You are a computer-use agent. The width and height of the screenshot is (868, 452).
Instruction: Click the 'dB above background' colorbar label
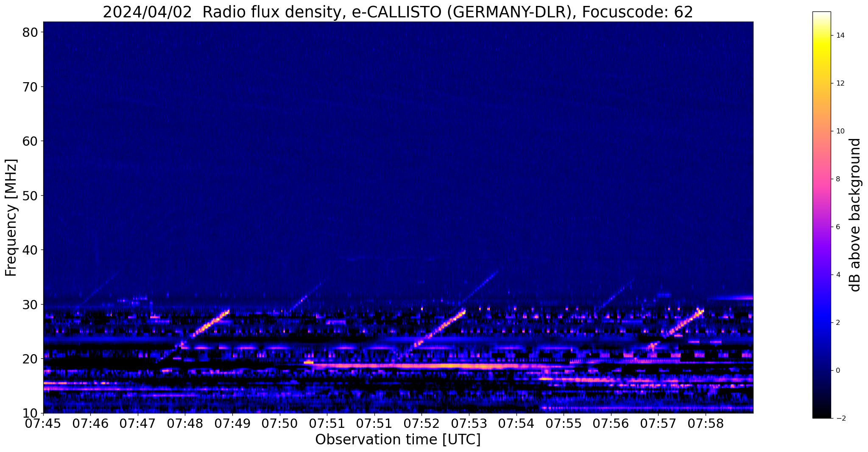855,215
